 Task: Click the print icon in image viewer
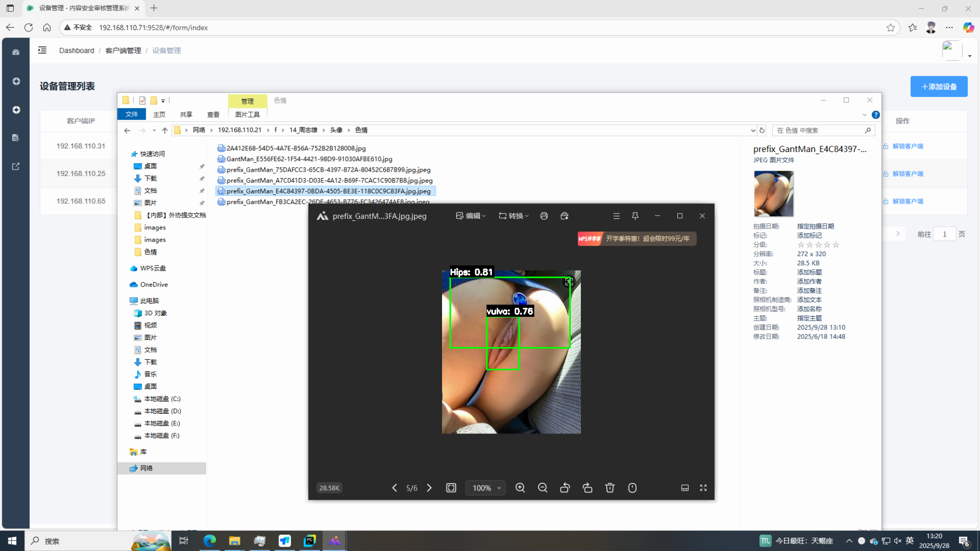[x=544, y=216]
